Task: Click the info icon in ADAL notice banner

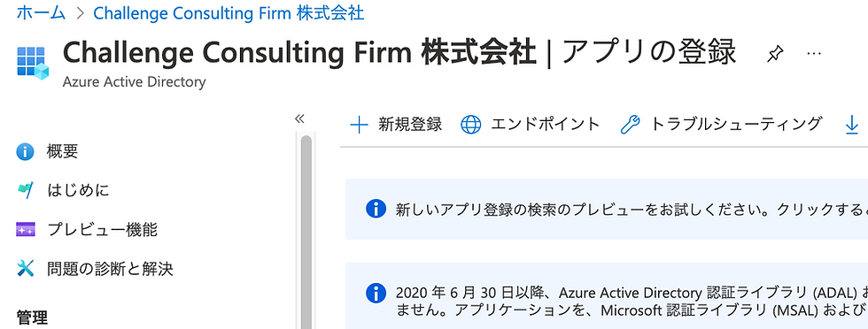Action: [x=376, y=293]
